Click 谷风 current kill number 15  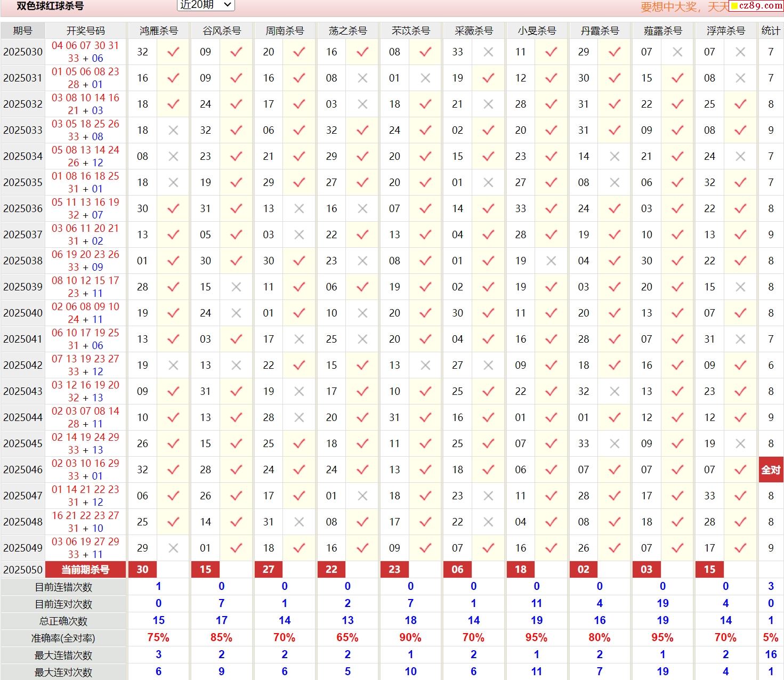[x=206, y=570]
